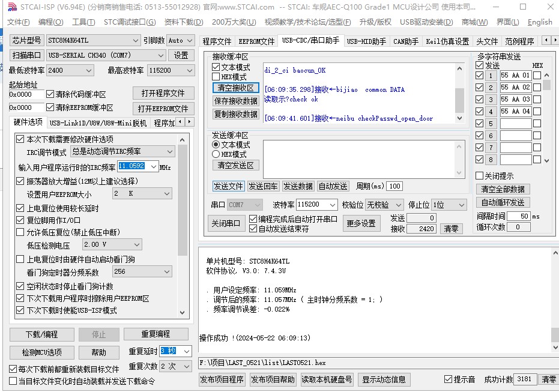Expand the IRC frequency 11.0592 dropdown
This screenshot has width=559, height=392.
[154, 166]
